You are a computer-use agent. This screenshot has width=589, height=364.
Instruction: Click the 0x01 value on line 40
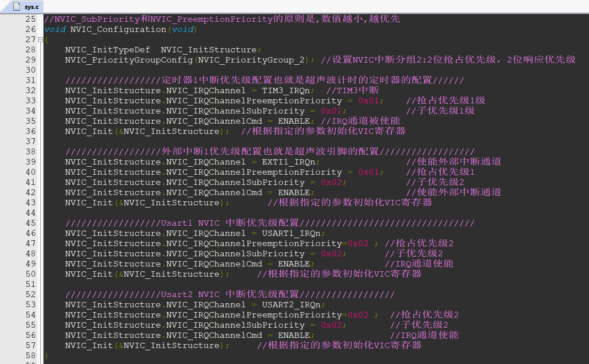[x=369, y=172]
